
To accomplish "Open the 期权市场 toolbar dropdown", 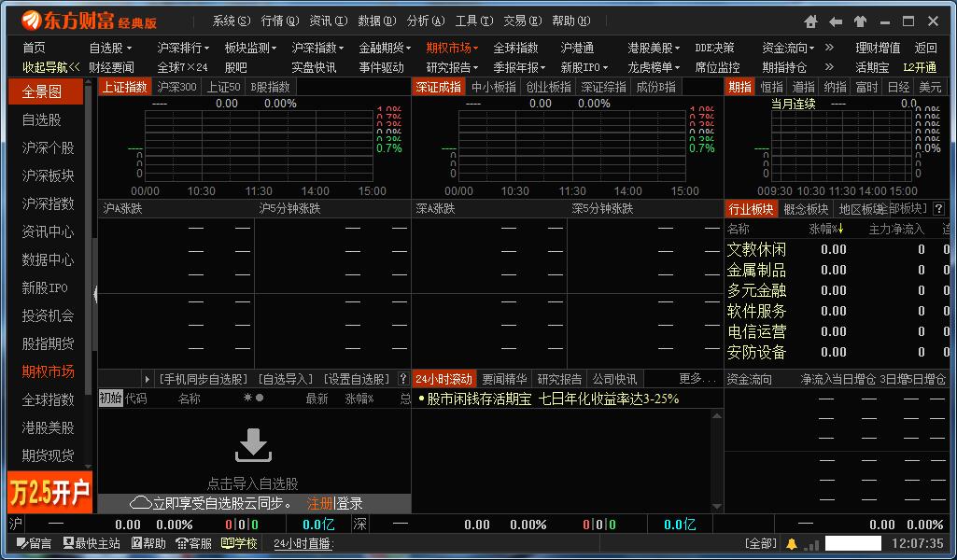I will click(452, 48).
